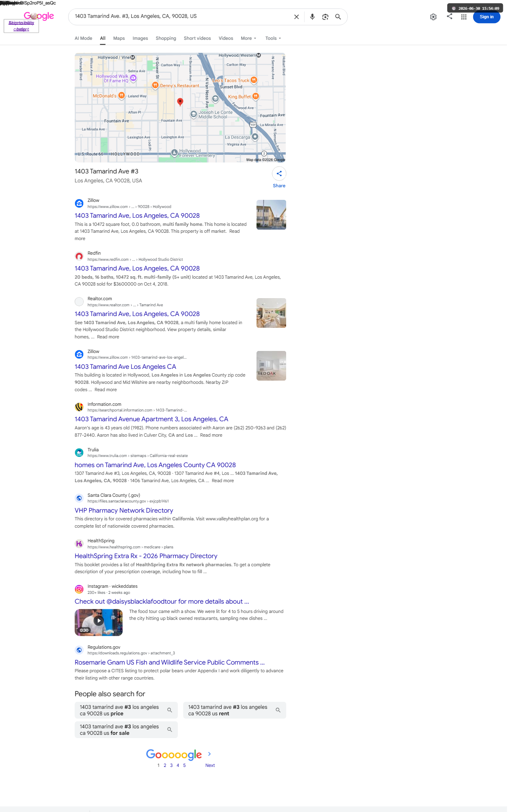Open Instagram daisysblacklafoodtour result link
The height and width of the screenshot is (812, 513).
point(162,602)
